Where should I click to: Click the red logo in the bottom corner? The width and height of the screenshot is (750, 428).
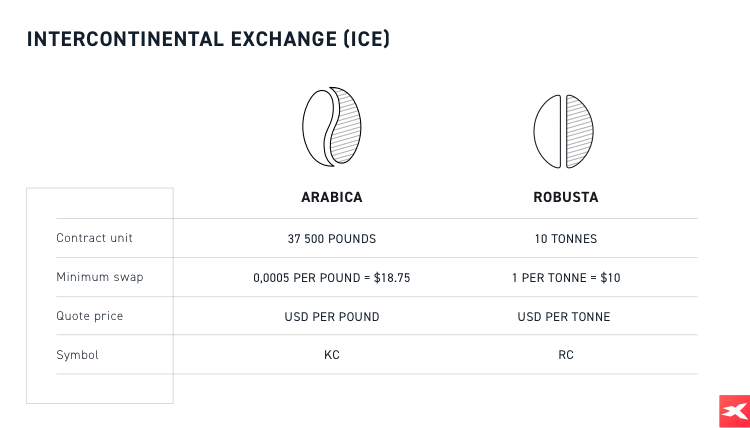pos(734,411)
